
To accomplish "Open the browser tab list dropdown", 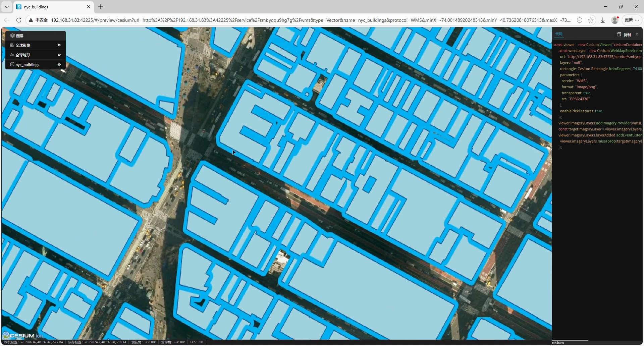I will [6, 7].
